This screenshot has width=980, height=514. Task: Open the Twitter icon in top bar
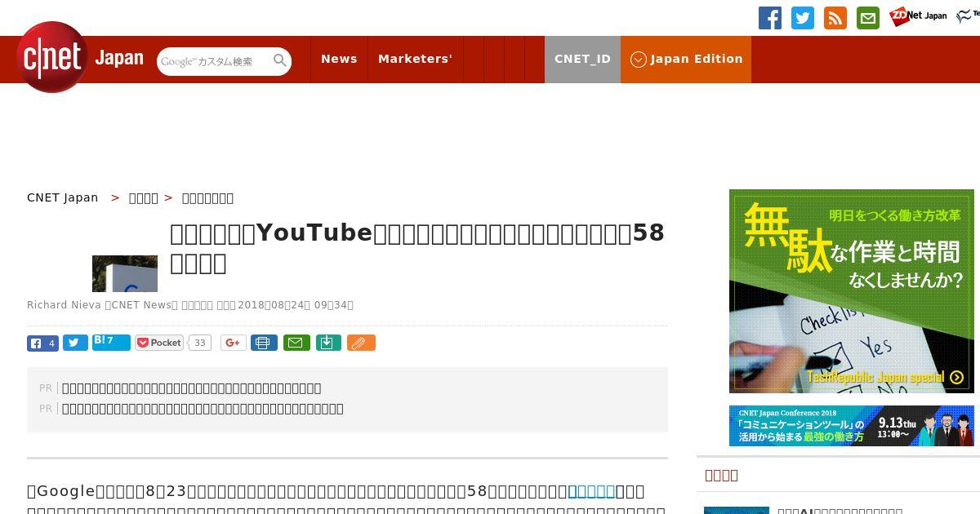coord(803,18)
